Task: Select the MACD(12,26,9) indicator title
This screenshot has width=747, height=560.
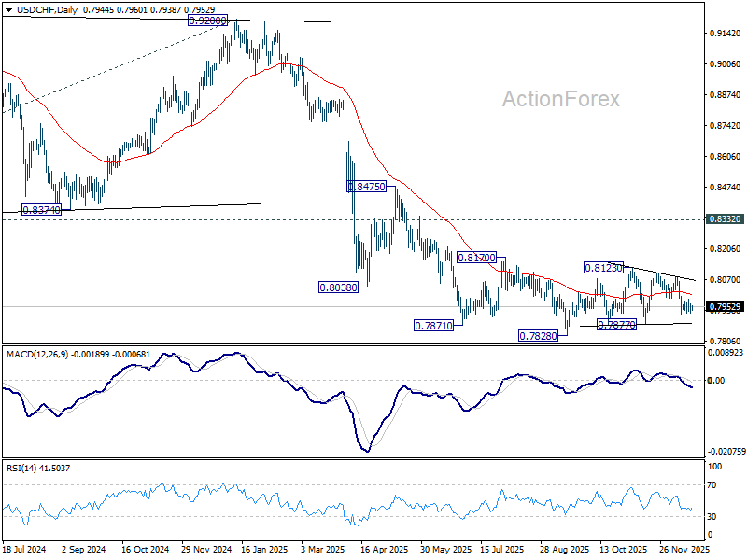Action: (x=37, y=355)
